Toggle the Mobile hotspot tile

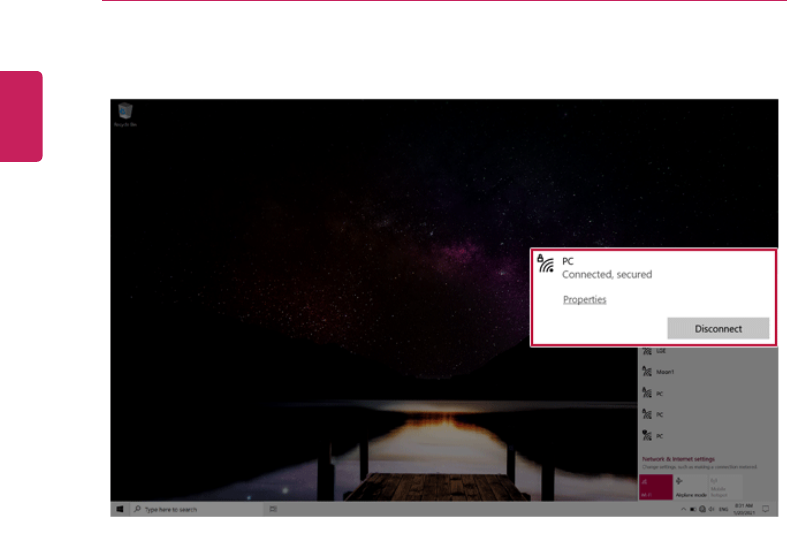[725, 487]
